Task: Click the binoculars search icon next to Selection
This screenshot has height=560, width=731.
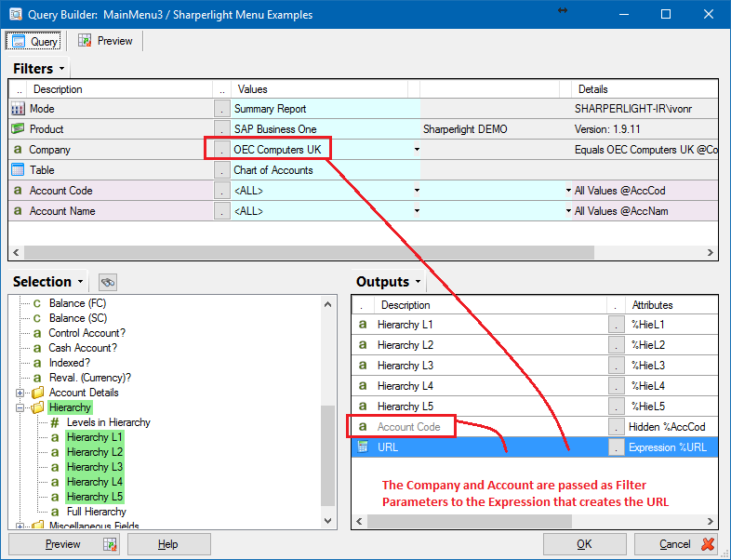Action: [x=108, y=282]
